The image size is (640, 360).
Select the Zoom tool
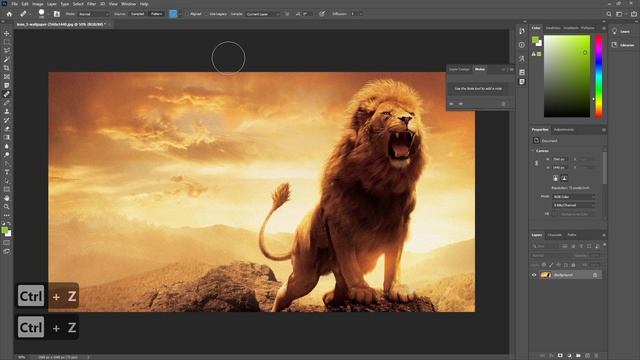[x=7, y=207]
